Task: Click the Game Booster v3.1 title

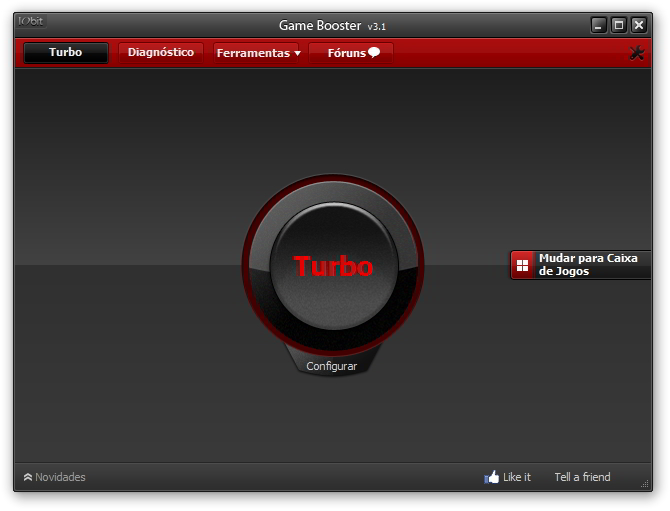Action: click(x=332, y=26)
